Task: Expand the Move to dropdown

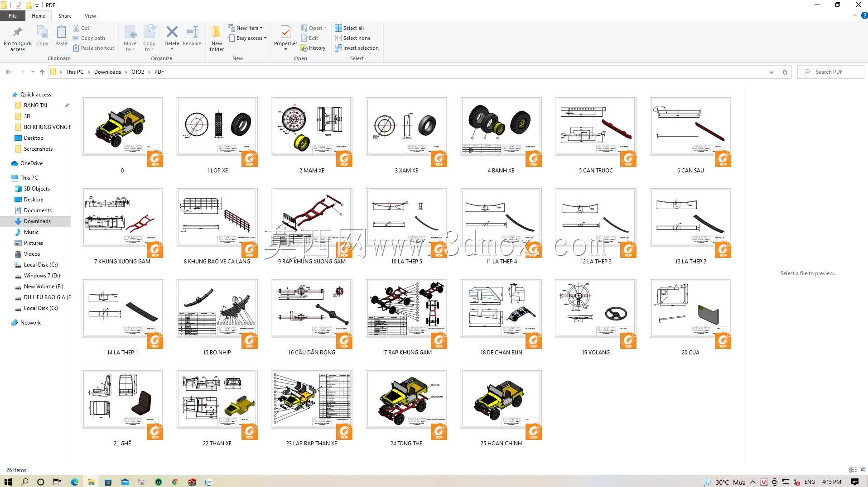Action: 130,49
